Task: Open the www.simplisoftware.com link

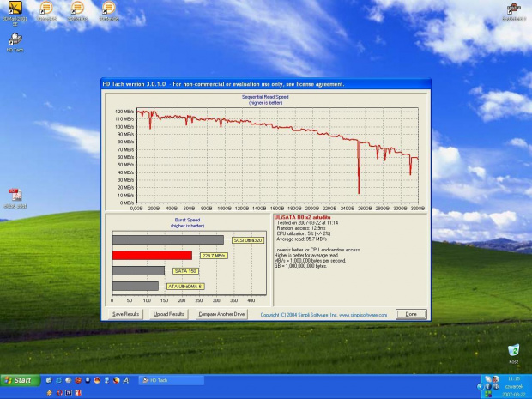Action: pyautogui.click(x=363, y=315)
